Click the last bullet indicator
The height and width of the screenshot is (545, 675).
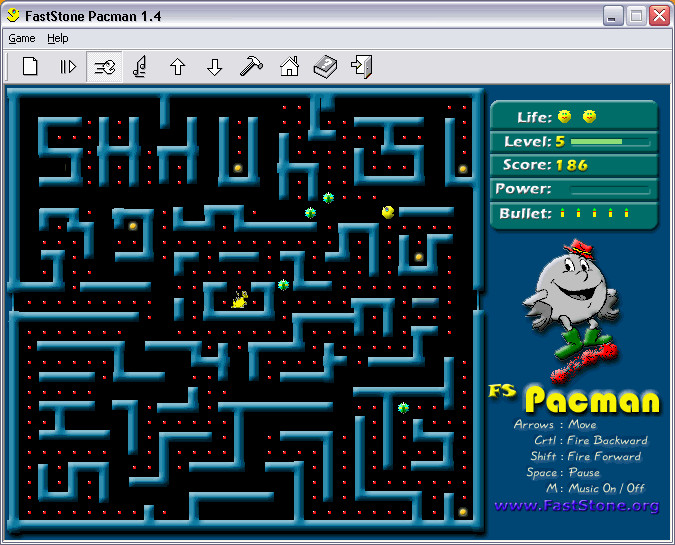point(626,213)
